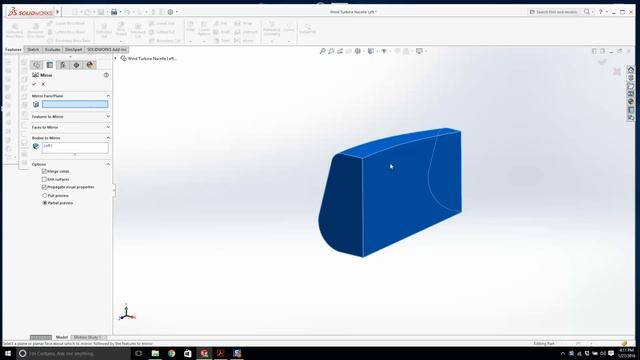
Task: Expand the Wind Turbine Nacelle flyout tree arrow
Action: (116, 58)
